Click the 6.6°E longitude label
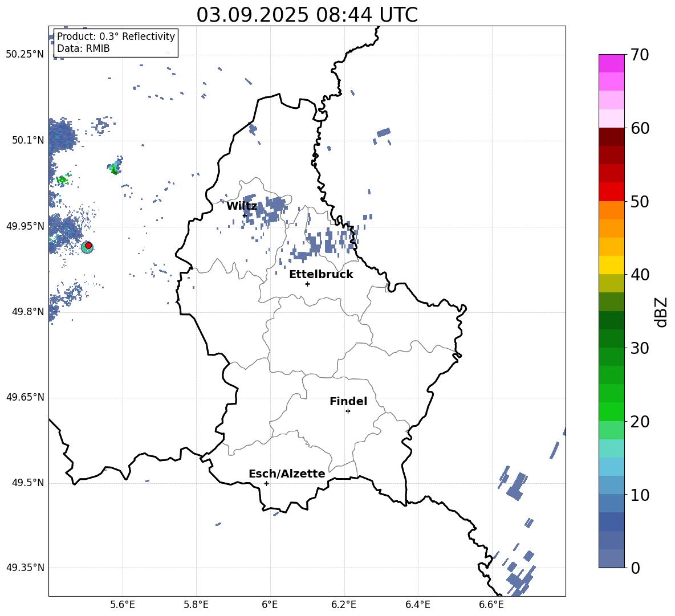 [491, 605]
